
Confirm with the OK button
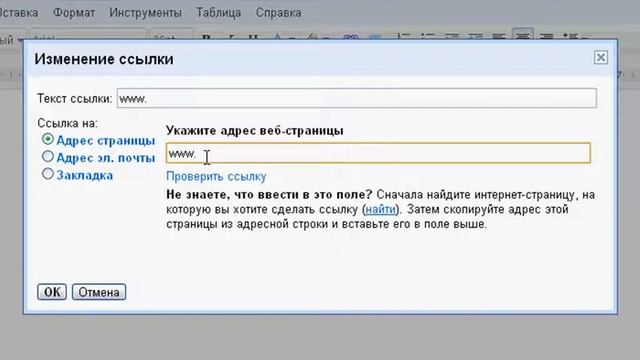pyautogui.click(x=52, y=292)
